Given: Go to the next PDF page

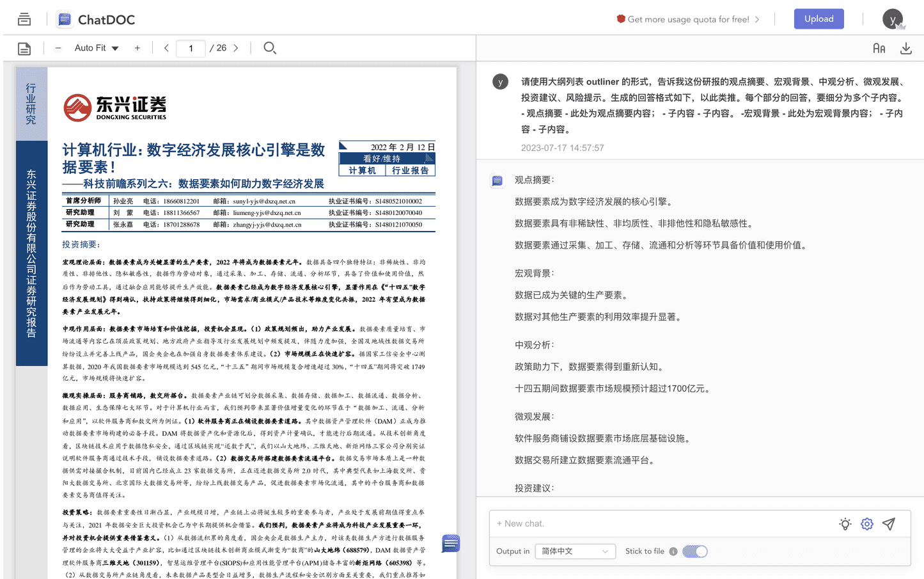Looking at the screenshot, I should pyautogui.click(x=236, y=48).
